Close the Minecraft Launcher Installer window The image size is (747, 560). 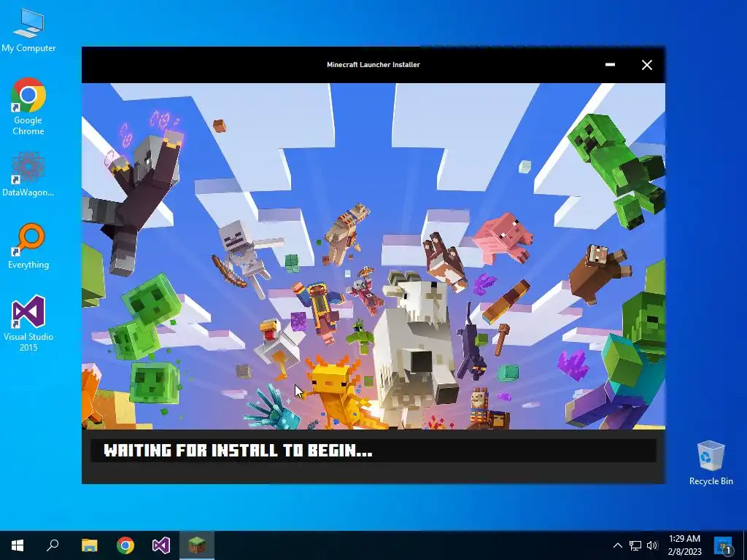coord(646,65)
